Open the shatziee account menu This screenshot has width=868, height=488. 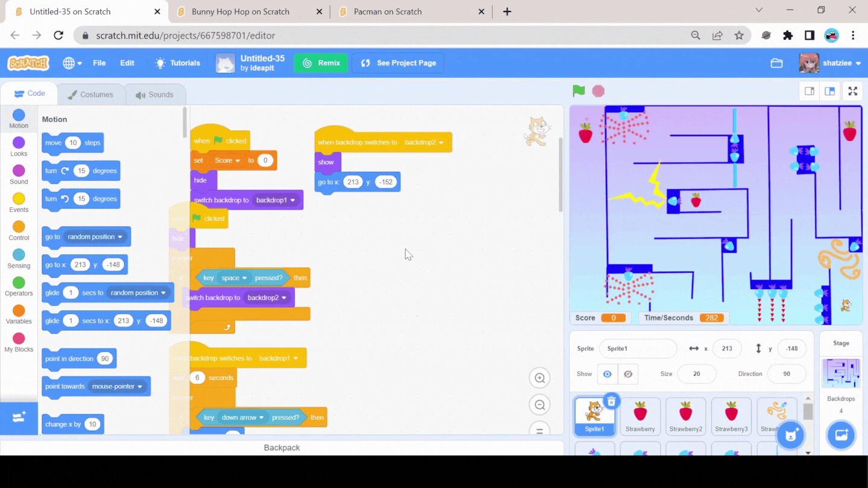point(830,63)
